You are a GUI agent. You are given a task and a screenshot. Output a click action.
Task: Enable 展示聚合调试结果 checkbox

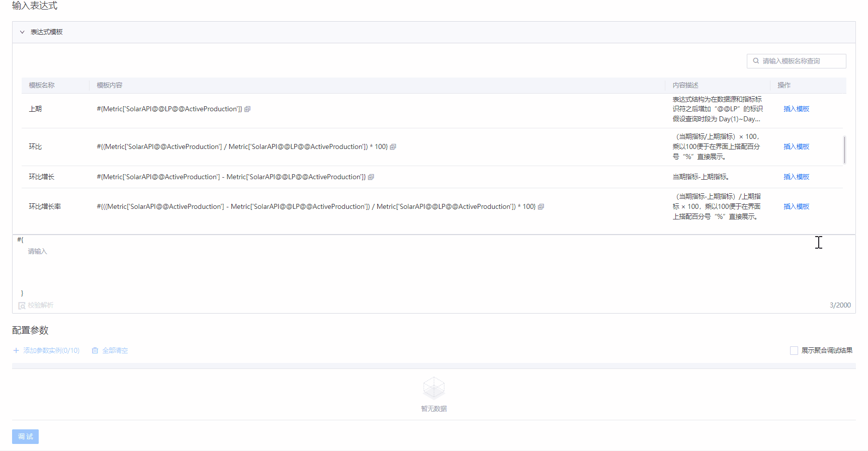tap(794, 350)
